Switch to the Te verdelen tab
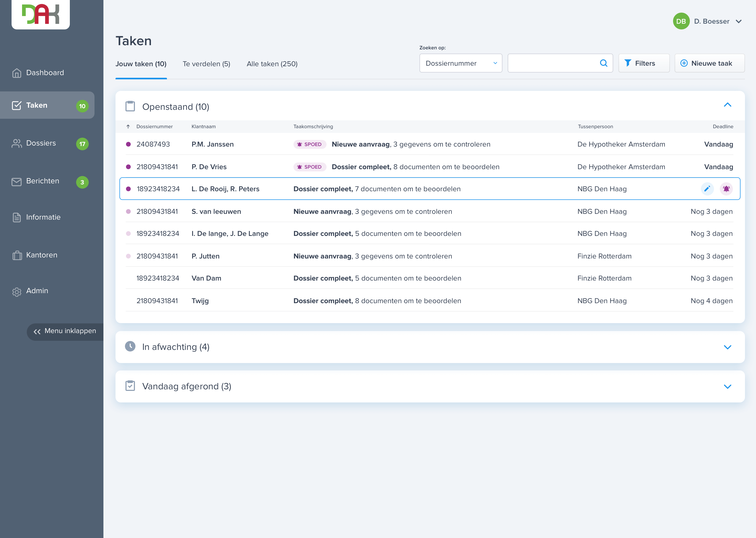The image size is (756, 538). pos(206,64)
